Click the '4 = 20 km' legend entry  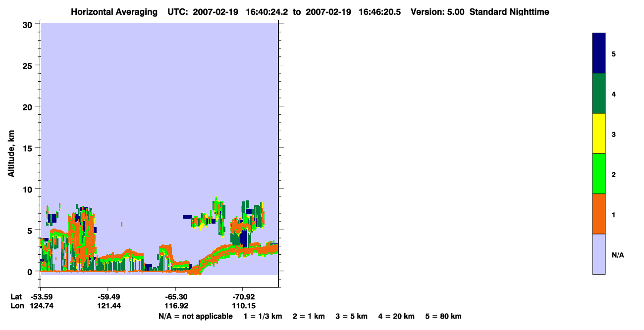396,316
